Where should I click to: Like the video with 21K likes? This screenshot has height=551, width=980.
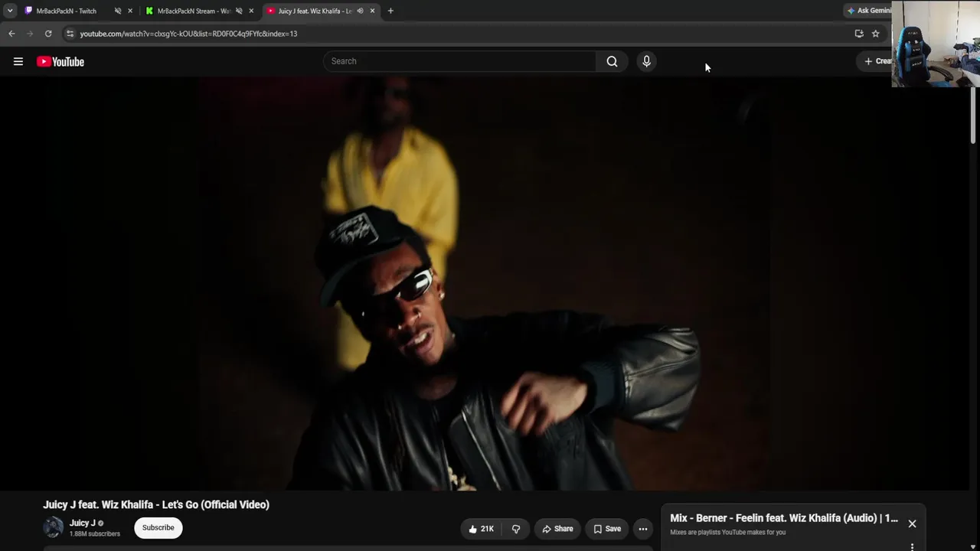click(x=481, y=529)
